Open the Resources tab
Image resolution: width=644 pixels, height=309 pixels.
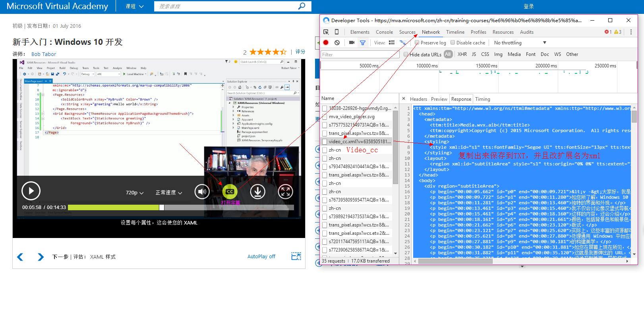pyautogui.click(x=503, y=32)
